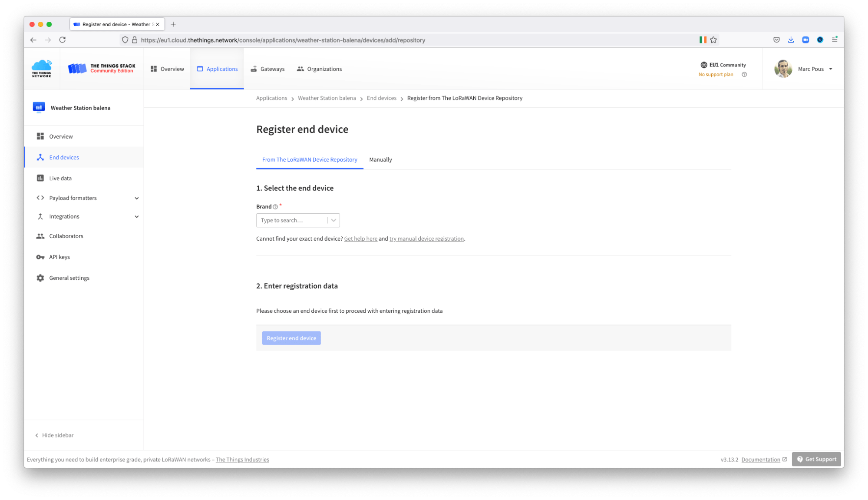Open the Collaborators panel
The image size is (868, 500).
tap(66, 236)
